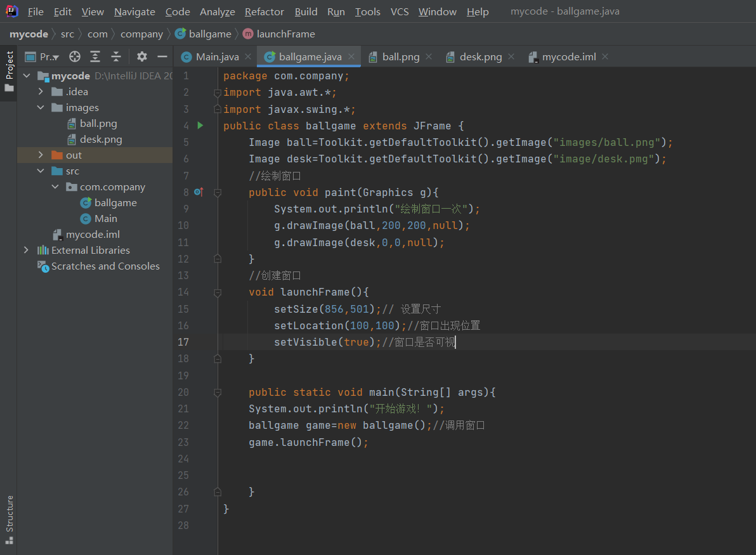Click the IntelliJ IDEA logo icon
The image size is (756, 555).
11,11
